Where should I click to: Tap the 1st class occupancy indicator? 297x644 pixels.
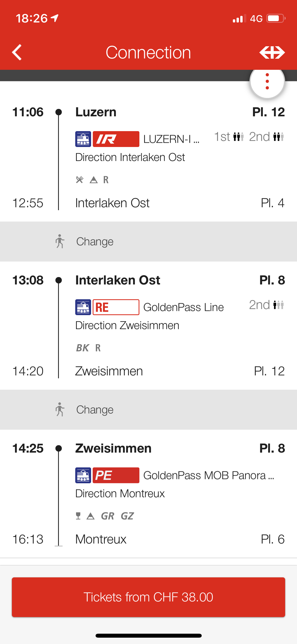(x=229, y=137)
